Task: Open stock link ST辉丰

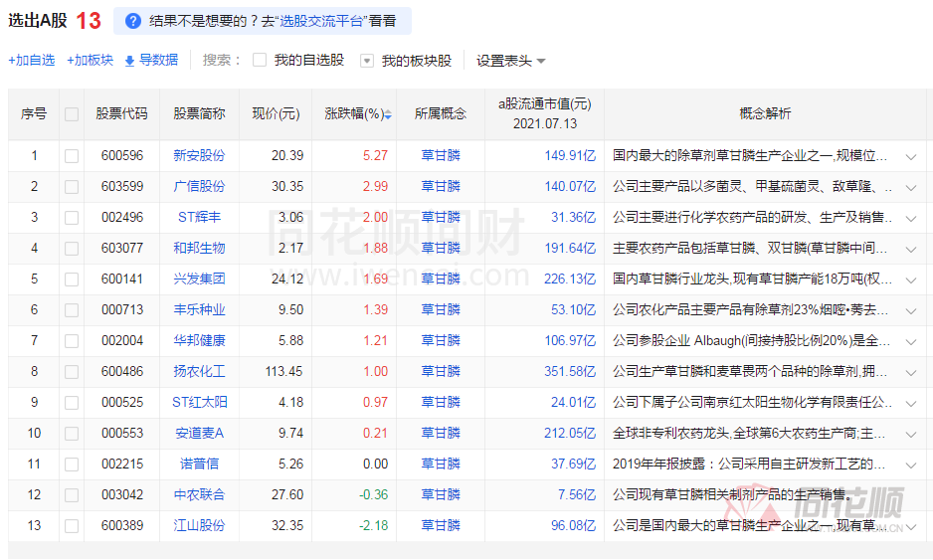Action: tap(199, 218)
